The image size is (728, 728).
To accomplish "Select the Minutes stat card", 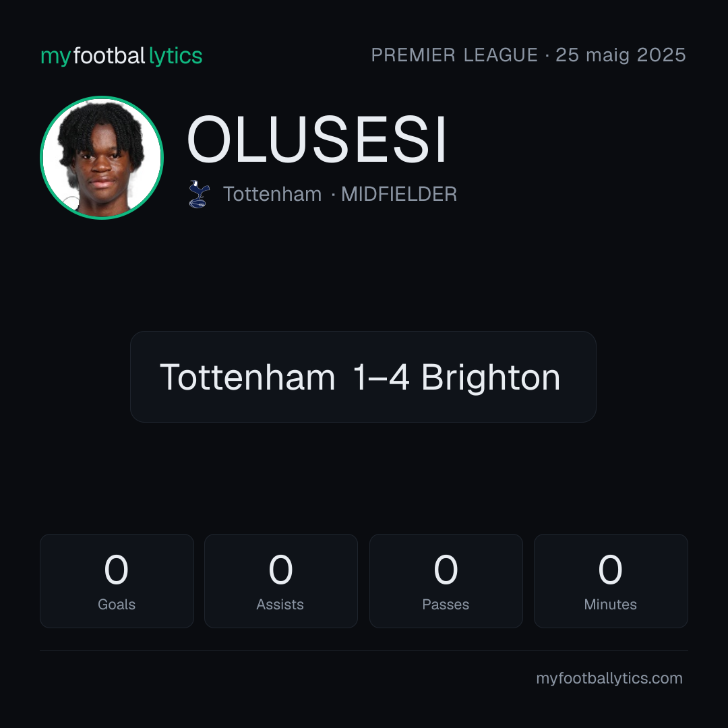I will (611, 581).
